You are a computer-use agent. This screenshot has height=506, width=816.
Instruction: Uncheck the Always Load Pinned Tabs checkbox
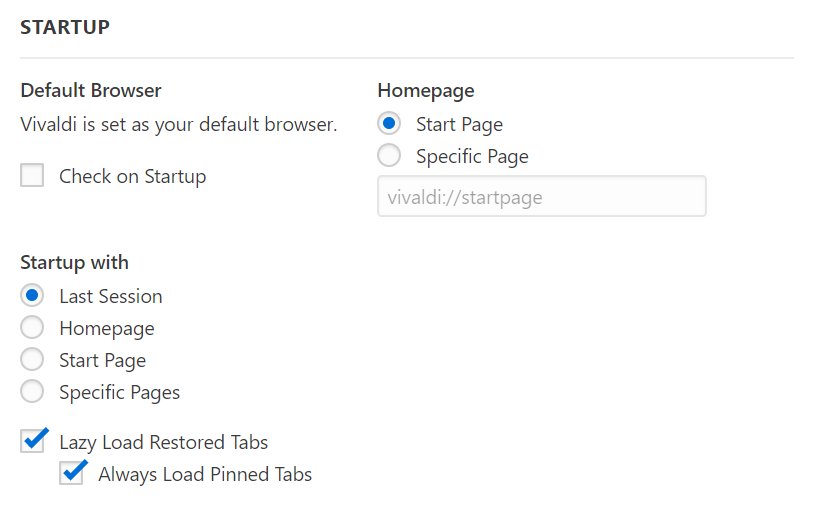click(71, 473)
